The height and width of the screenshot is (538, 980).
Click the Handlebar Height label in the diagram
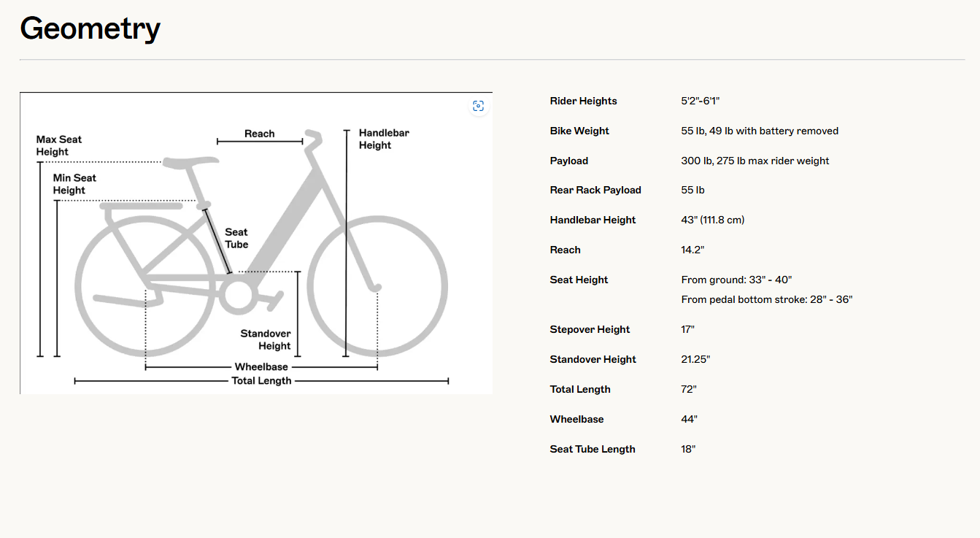[x=384, y=139]
